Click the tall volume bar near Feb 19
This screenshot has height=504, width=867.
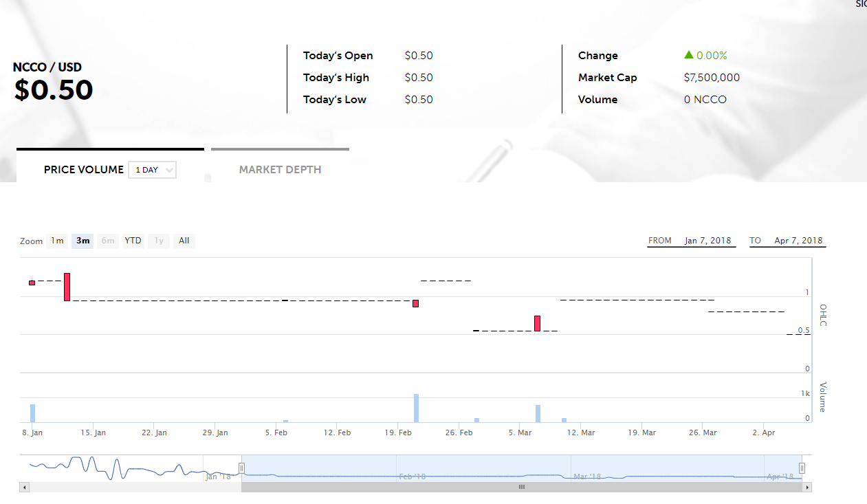[x=415, y=406]
